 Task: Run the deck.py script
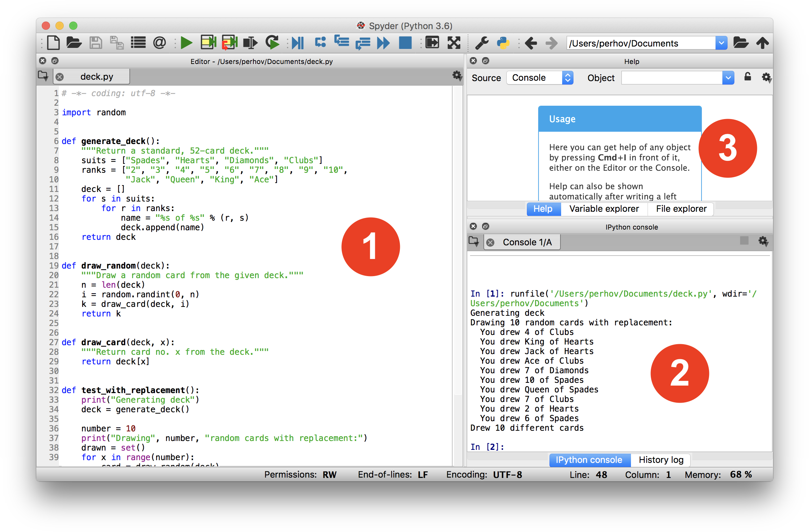click(x=187, y=42)
